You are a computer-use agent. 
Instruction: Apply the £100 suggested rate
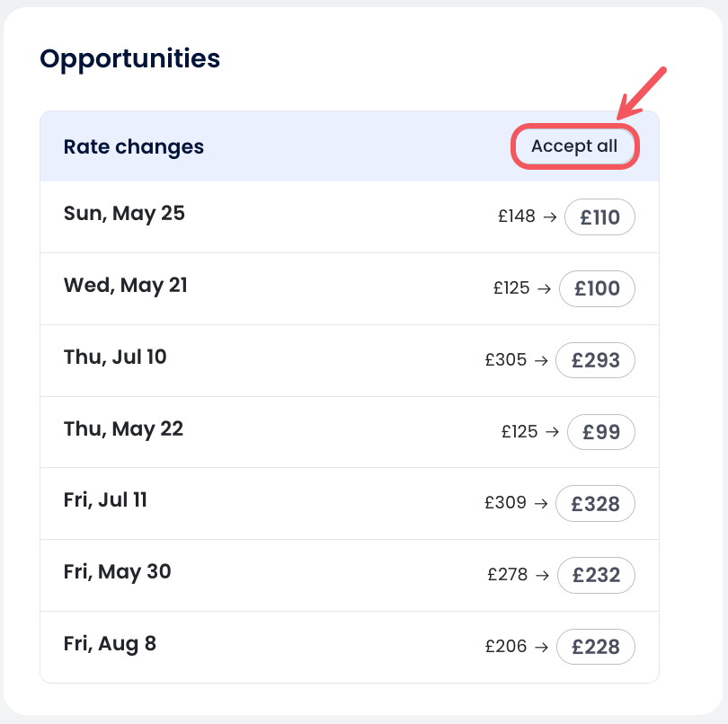point(597,288)
